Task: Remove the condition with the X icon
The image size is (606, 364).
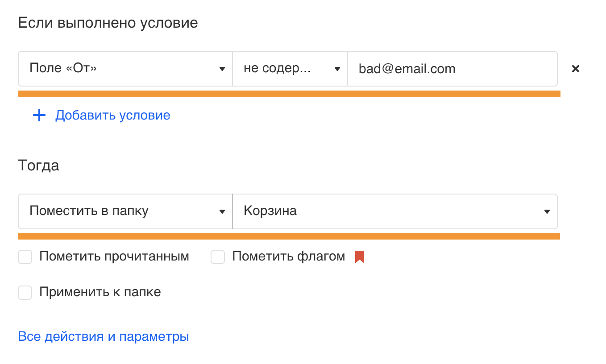Action: [576, 69]
